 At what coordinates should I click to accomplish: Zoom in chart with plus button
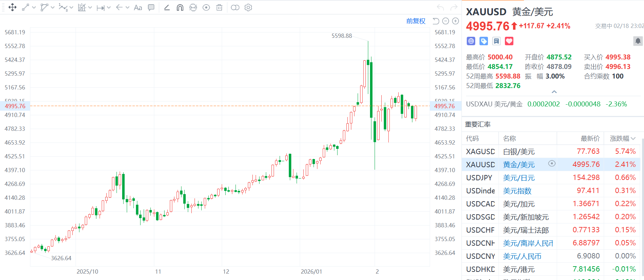tap(455, 21)
